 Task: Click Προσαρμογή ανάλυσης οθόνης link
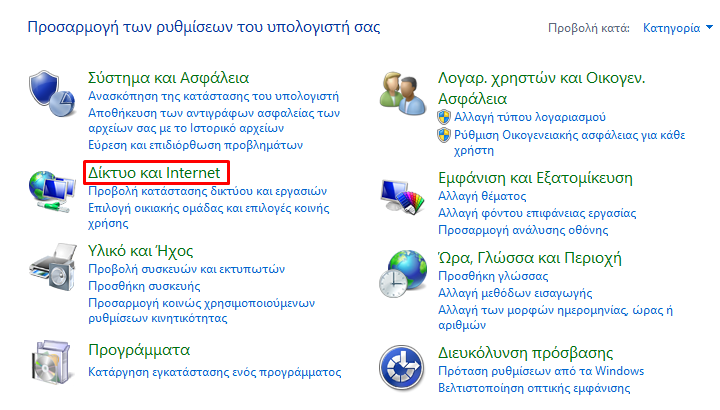click(x=523, y=230)
